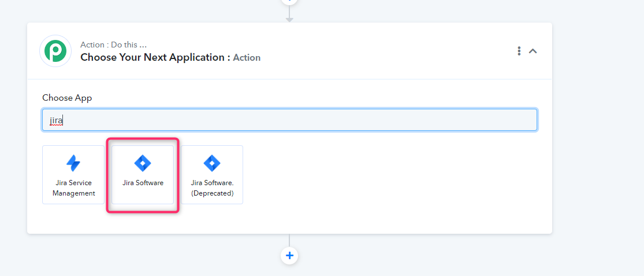644x276 pixels.
Task: Choose the Jira Service Management label
Action: click(73, 188)
